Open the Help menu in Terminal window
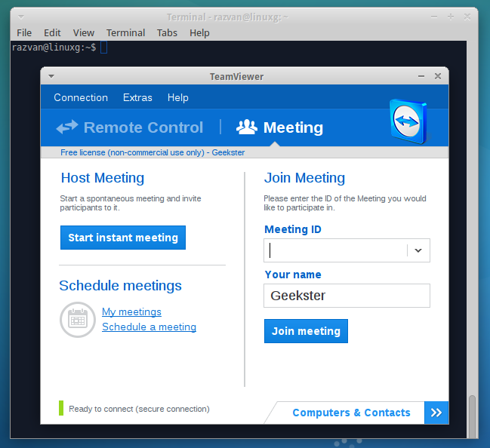490x448 pixels. [x=199, y=32]
